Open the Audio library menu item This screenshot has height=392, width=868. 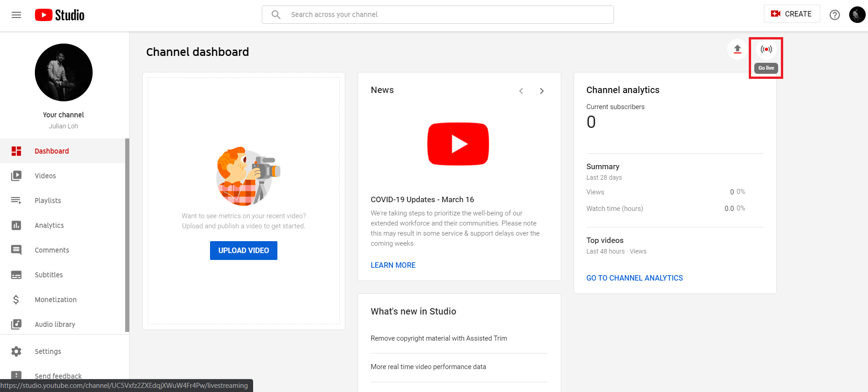[63, 324]
